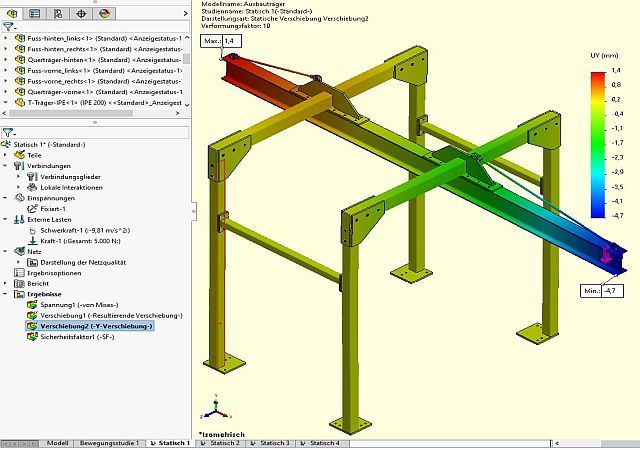The image size is (640, 450).
Task: Expand the Fuss-hinten_links component
Action: tap(6, 37)
